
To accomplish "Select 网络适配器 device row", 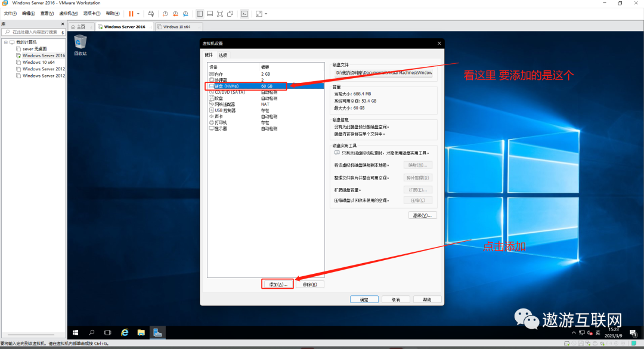I will (x=265, y=104).
